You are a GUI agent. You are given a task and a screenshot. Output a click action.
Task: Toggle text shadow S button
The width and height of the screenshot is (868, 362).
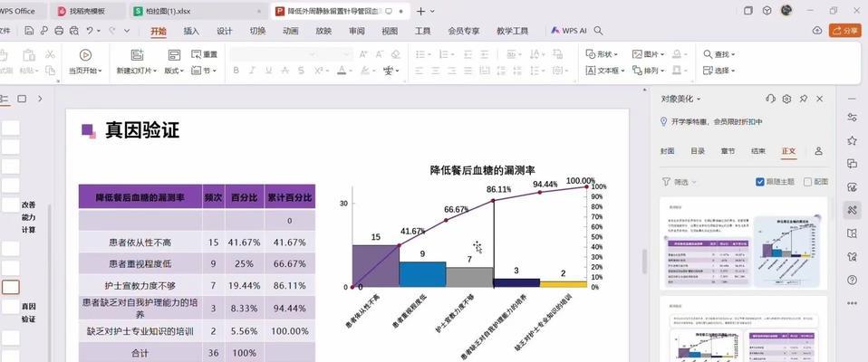point(301,71)
